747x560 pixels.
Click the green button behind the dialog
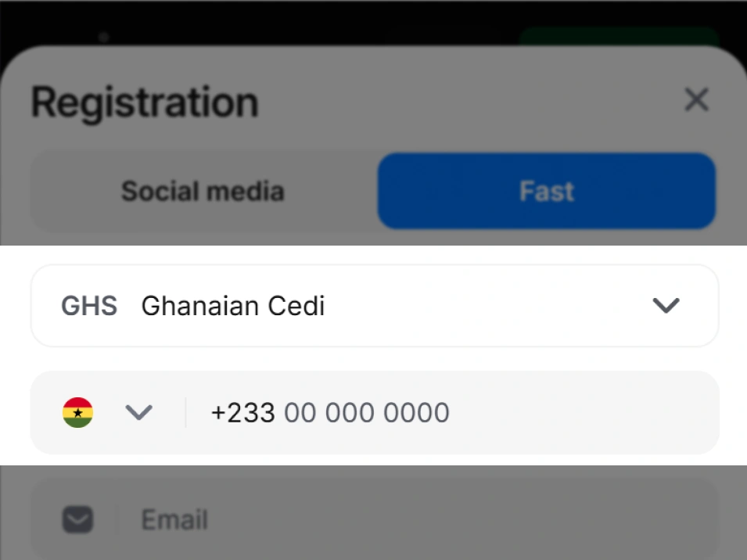click(x=618, y=36)
